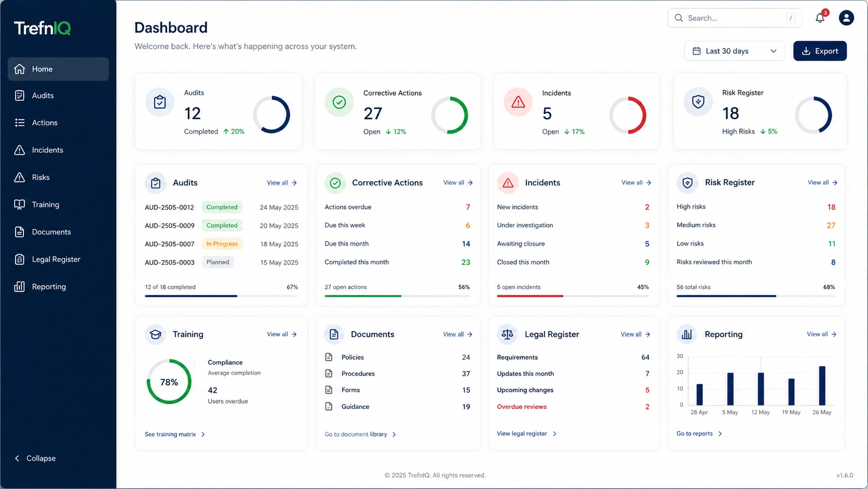Click the Forms document icon
This screenshot has width=868, height=489.
click(329, 390)
